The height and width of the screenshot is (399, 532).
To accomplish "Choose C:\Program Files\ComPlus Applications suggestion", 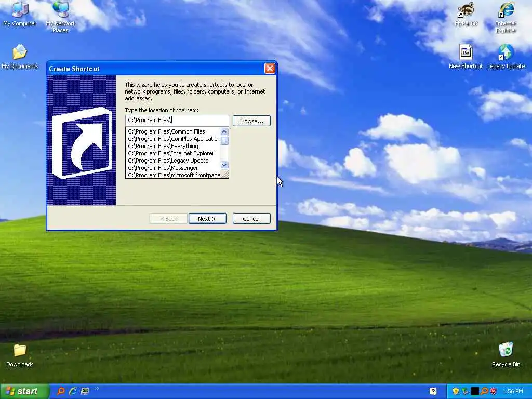I will [172, 139].
